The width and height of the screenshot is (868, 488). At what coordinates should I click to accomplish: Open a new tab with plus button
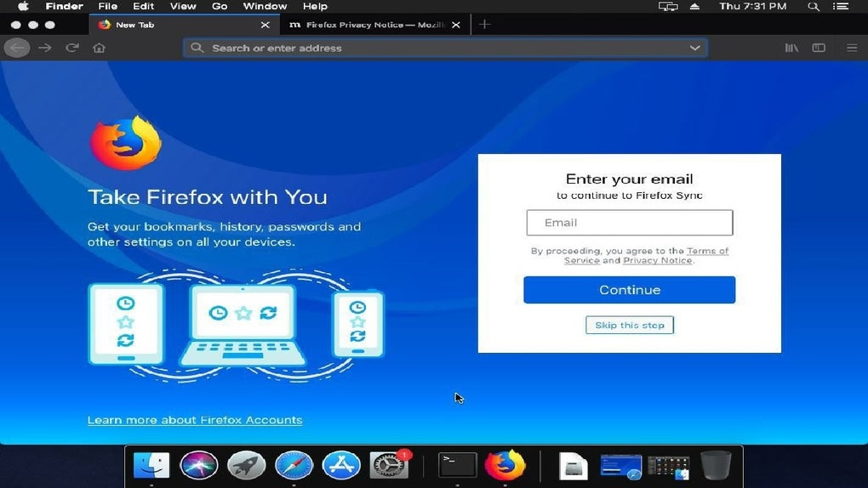484,25
